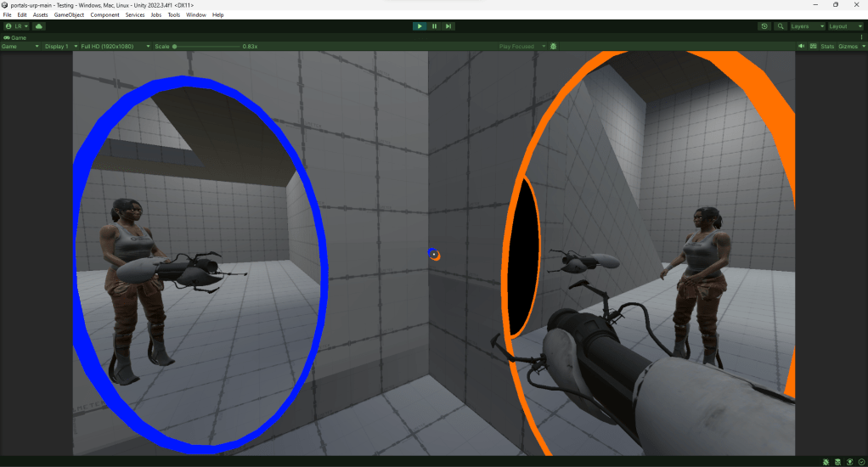
Task: Toggle the Stats overlay
Action: coord(827,46)
